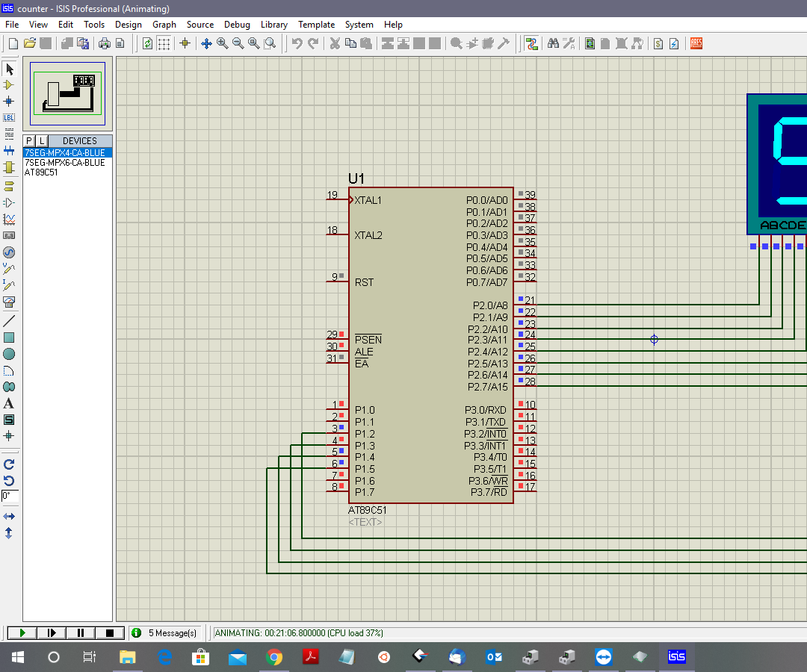Screen dimensions: 807x672
Task: Select the 2D text tool
Action: pos(9,404)
